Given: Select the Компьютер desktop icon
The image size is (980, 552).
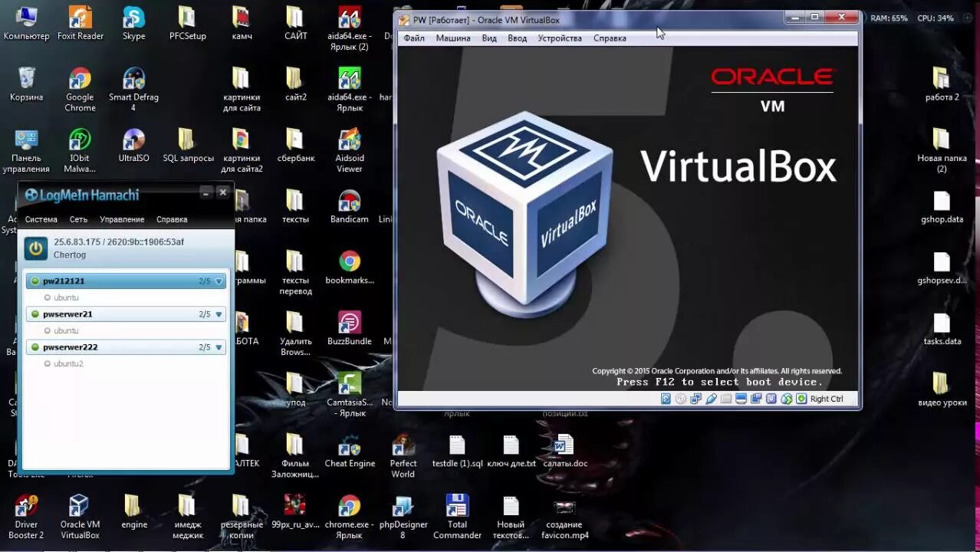Looking at the screenshot, I should (26, 24).
